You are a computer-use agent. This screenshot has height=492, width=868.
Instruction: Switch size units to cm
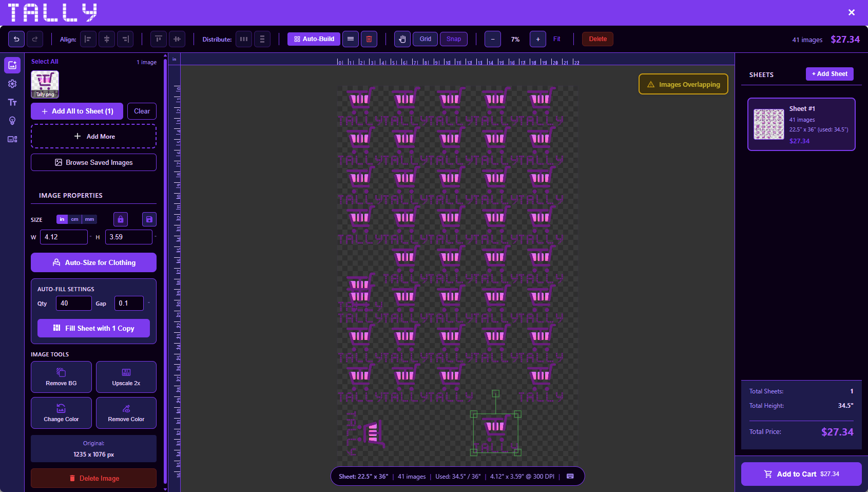point(74,219)
